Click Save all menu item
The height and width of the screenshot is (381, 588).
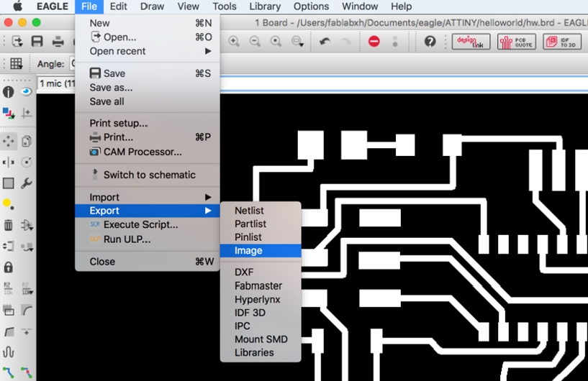point(148,101)
